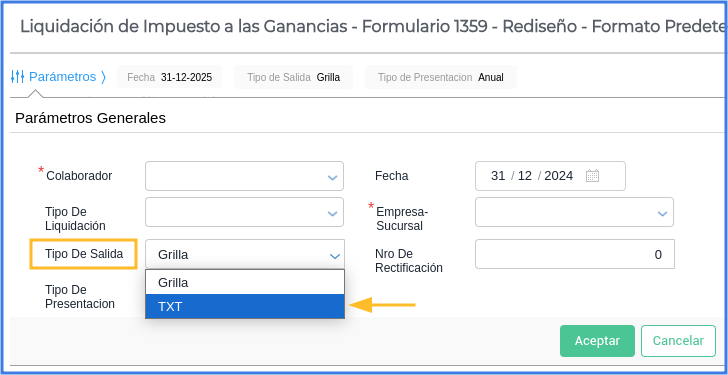Click the Fecha 31-12-2025 parameter chip

(x=169, y=77)
